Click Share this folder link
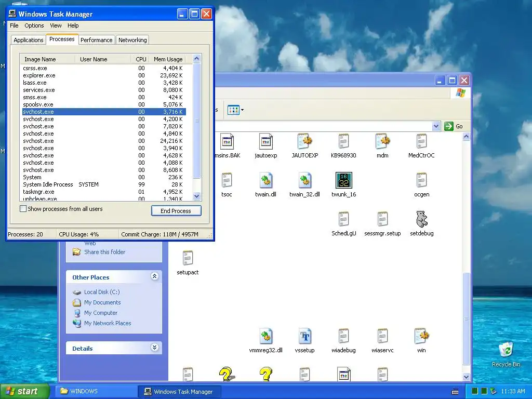Screen dimensions: 532x399 coord(104,252)
